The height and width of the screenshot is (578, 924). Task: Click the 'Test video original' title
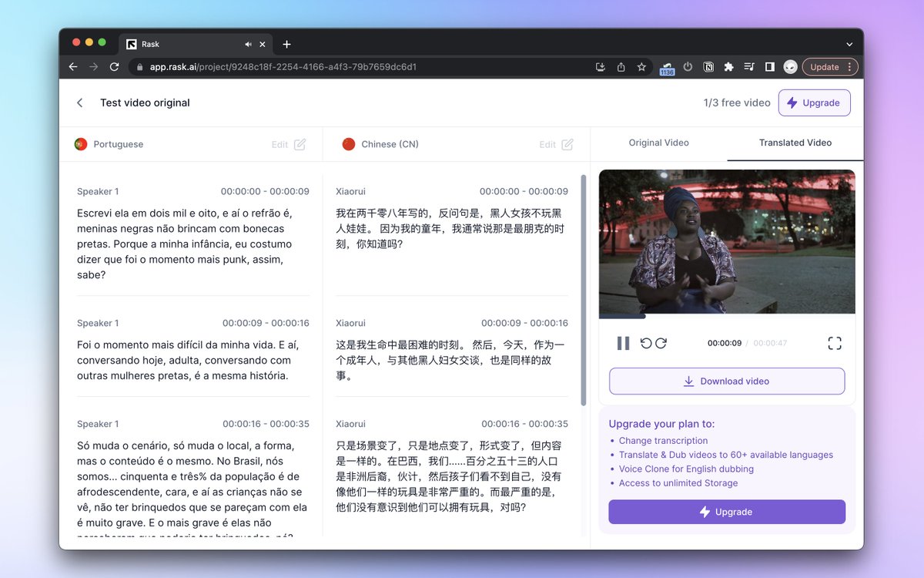point(145,102)
